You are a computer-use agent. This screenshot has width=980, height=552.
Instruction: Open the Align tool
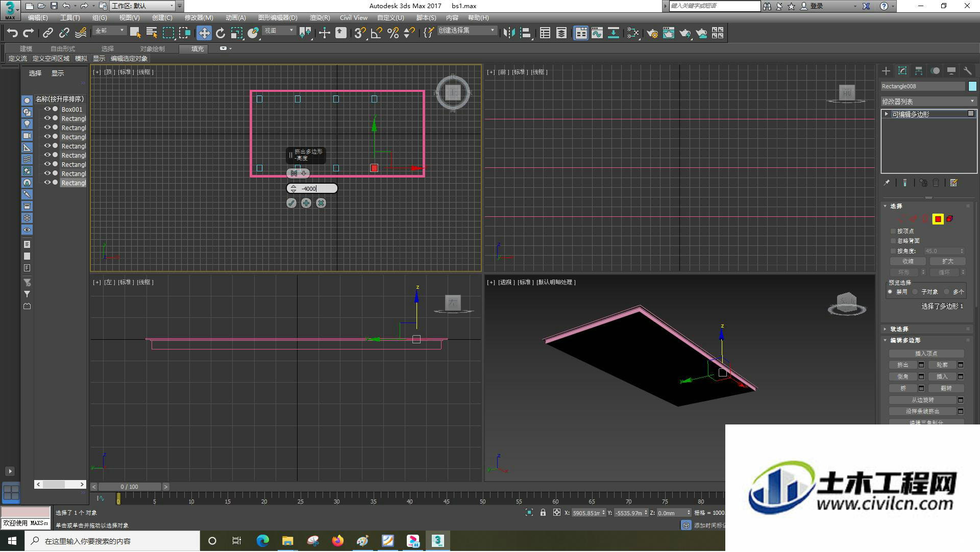526,33
